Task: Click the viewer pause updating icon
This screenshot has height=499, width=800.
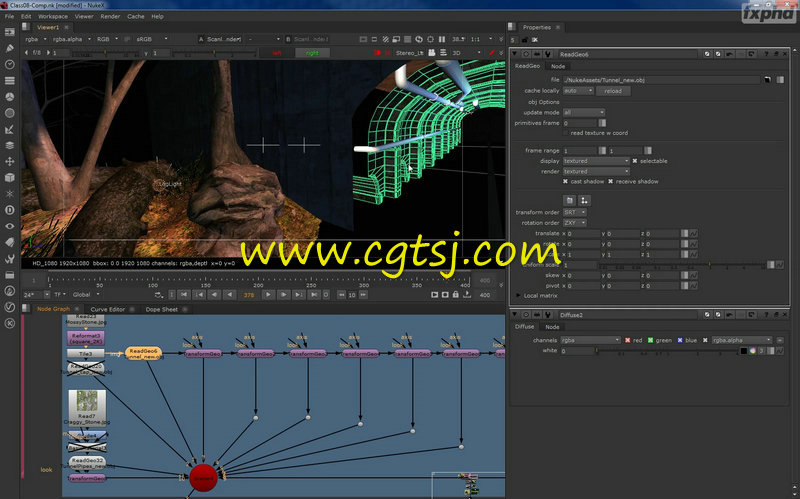Action: pyautogui.click(x=442, y=39)
